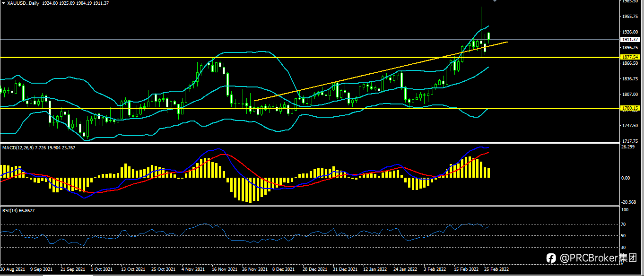Image resolution: width=644 pixels, height=276 pixels.
Task: Click the 26 Nov 2021 date label
Action: pos(255,269)
